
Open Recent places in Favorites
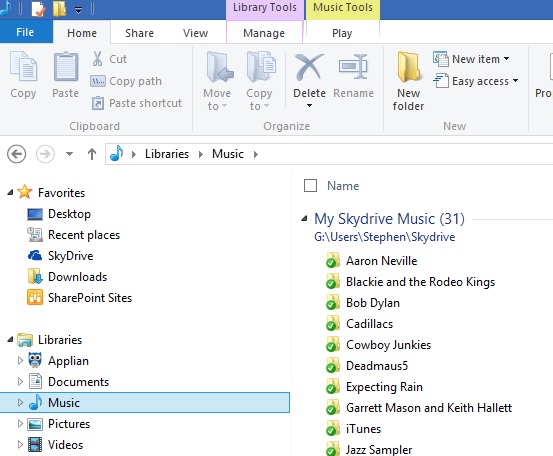pyautogui.click(x=73, y=235)
